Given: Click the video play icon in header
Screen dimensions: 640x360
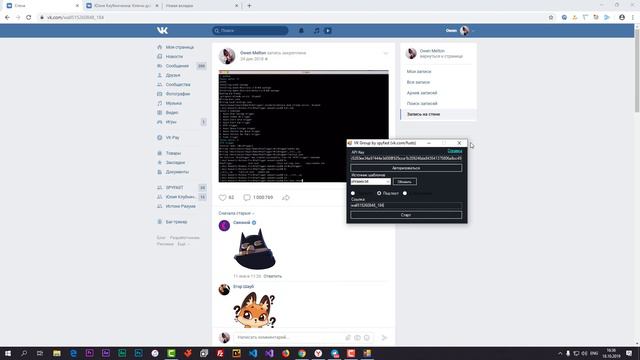Looking at the screenshot, I should coord(328,31).
